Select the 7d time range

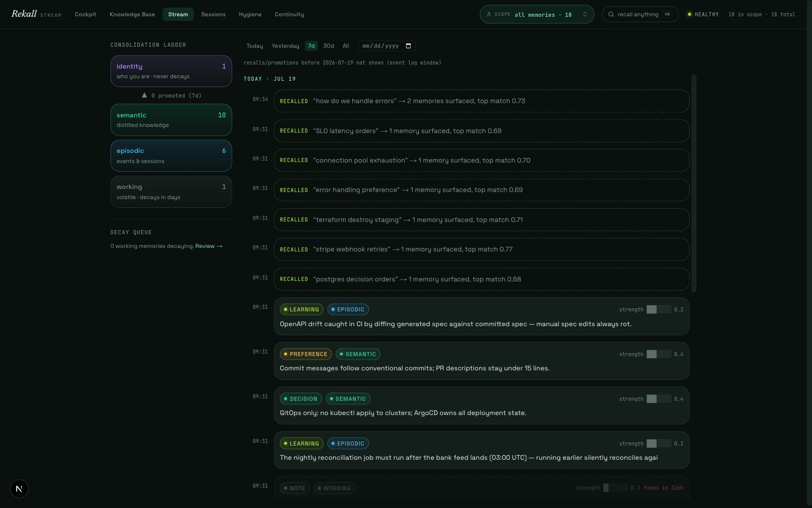tap(311, 46)
